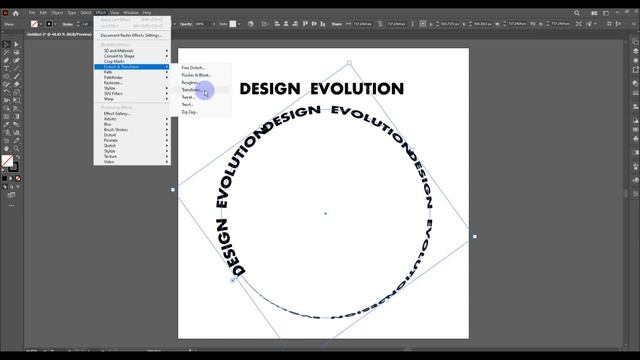
Task: Choose Transform... from Distort & Transform submenu
Action: point(200,90)
